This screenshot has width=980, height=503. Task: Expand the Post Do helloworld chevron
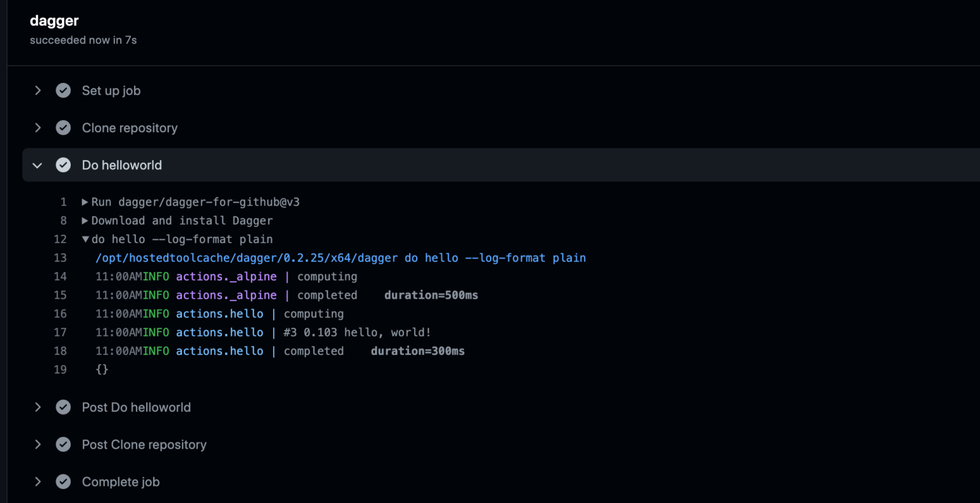38,407
